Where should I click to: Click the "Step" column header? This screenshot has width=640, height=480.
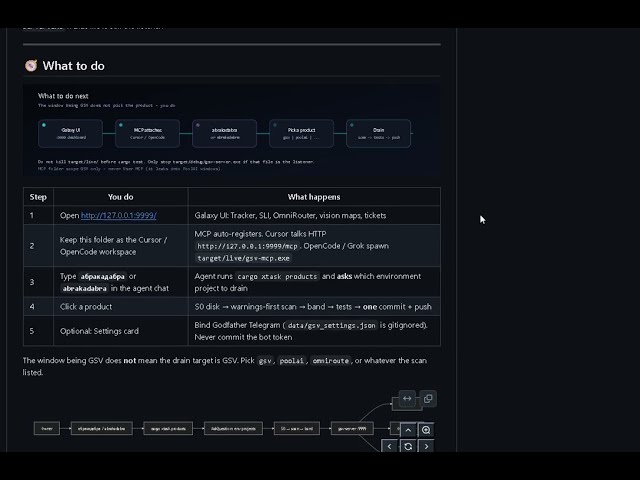click(38, 197)
